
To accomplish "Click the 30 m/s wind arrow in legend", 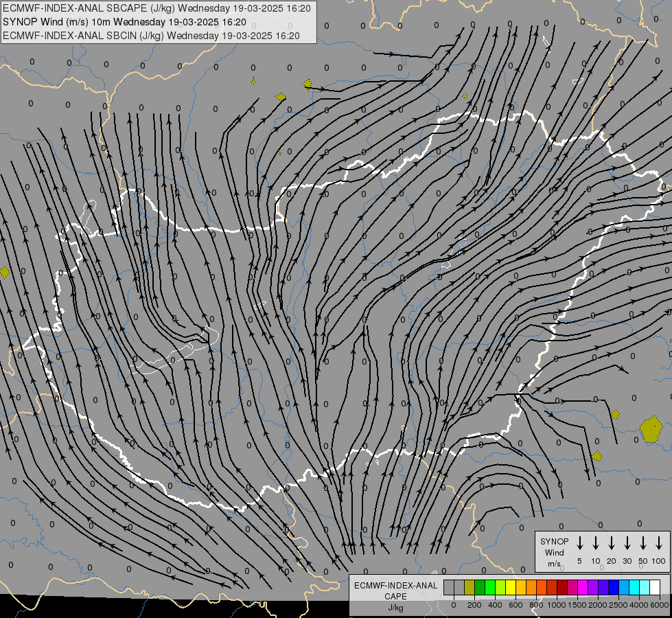I will [627, 542].
